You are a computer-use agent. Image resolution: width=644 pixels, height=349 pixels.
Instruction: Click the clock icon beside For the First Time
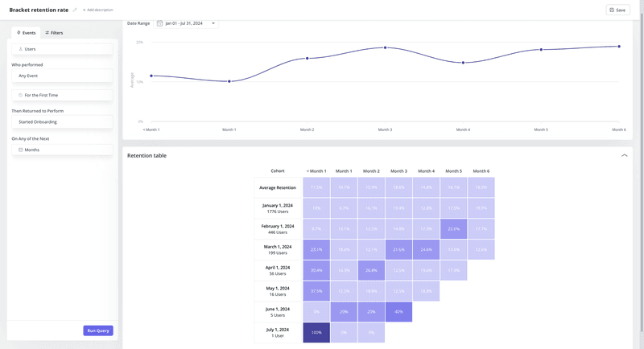21,95
